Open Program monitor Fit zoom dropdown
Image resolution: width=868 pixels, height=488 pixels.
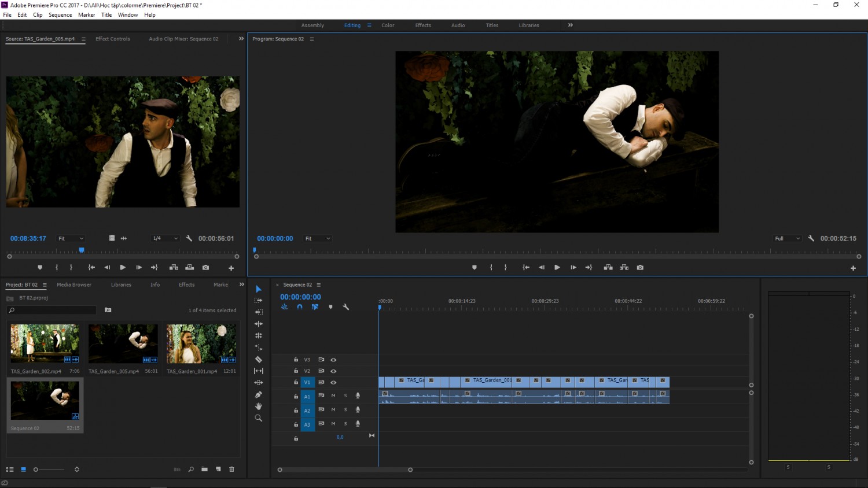[x=318, y=238]
